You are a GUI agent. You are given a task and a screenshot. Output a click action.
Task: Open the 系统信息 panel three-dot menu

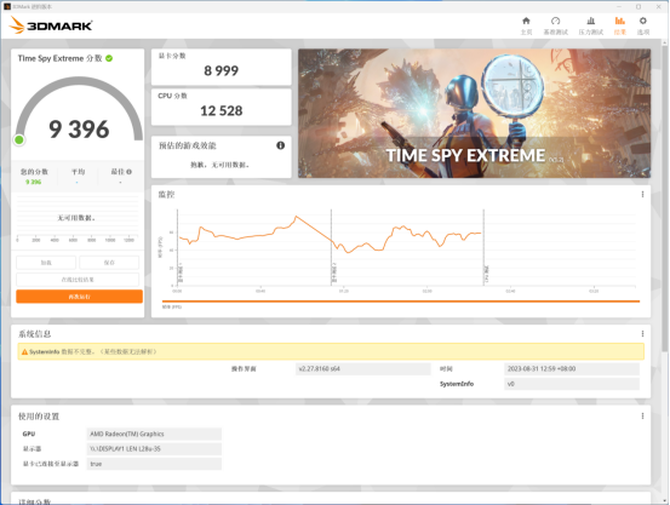[642, 334]
